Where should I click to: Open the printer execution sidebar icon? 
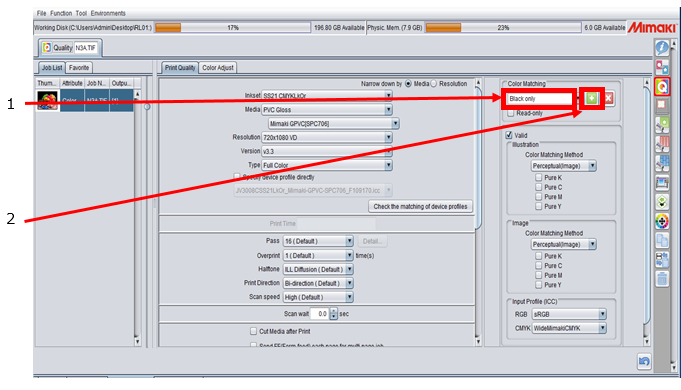coord(661,183)
